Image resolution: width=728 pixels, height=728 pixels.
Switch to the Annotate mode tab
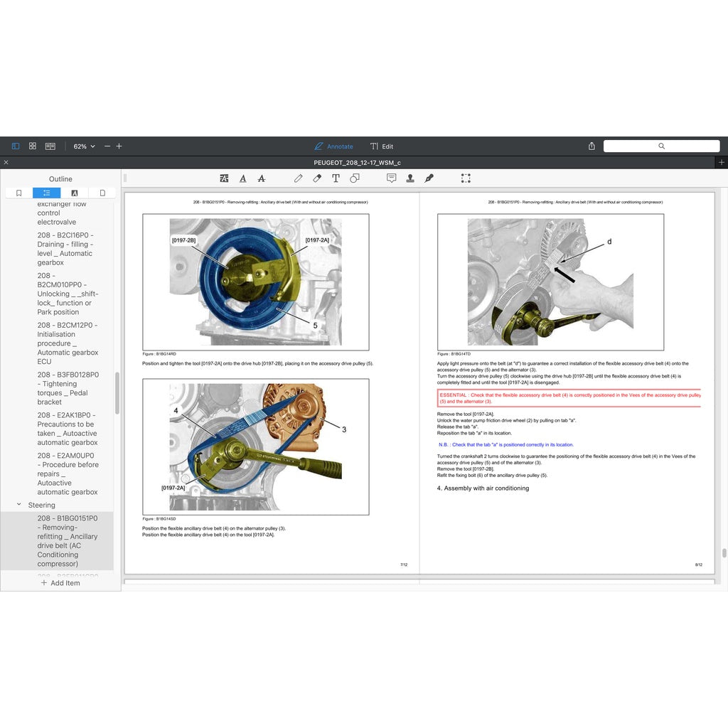[333, 146]
